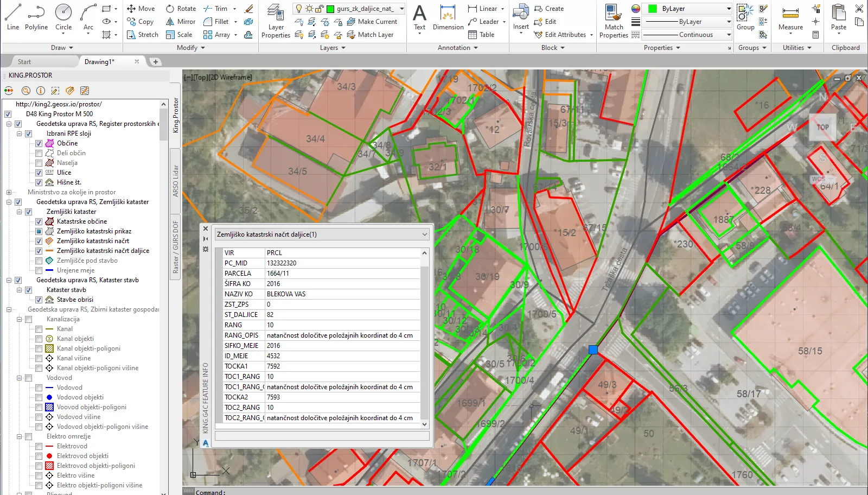
Task: Click the Text annotation tool
Action: [419, 17]
